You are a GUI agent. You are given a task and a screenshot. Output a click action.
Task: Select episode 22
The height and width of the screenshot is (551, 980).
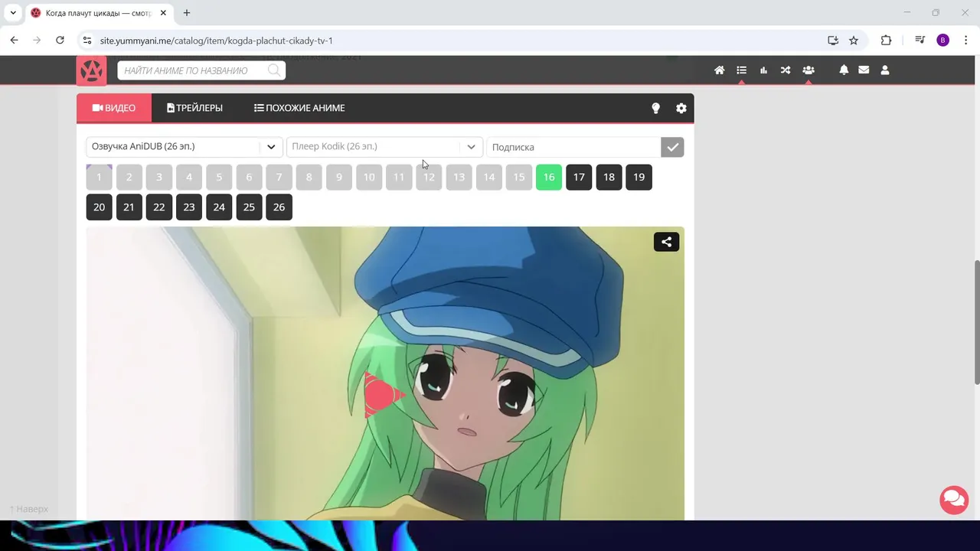pos(159,207)
